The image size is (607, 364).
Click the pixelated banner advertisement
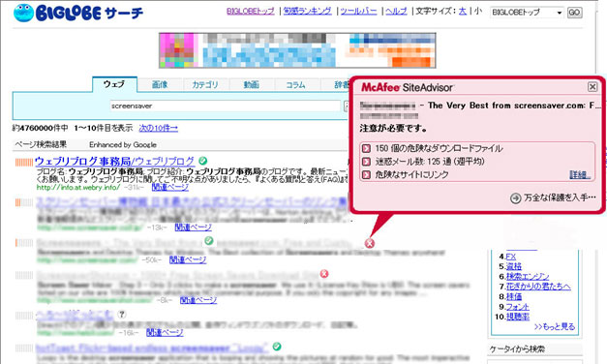(297, 50)
